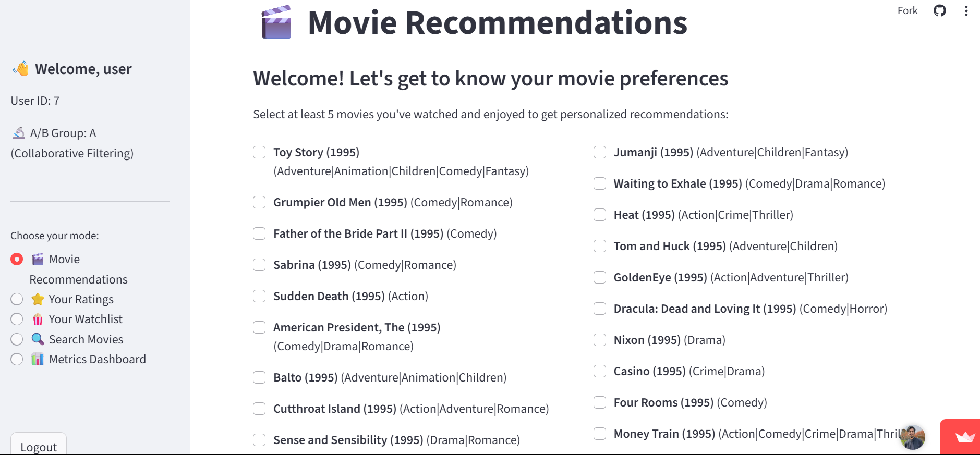This screenshot has height=455, width=980.
Task: Click the clapperboard icon beside the title
Action: 276,22
